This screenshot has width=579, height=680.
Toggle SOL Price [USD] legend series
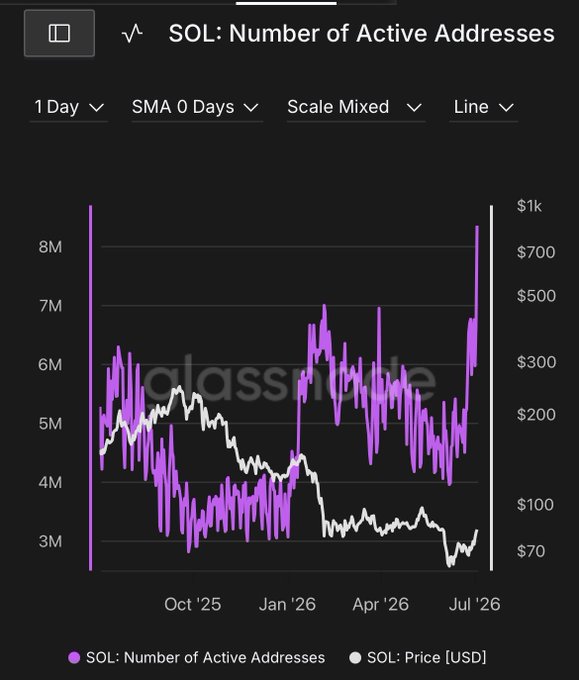tap(418, 658)
